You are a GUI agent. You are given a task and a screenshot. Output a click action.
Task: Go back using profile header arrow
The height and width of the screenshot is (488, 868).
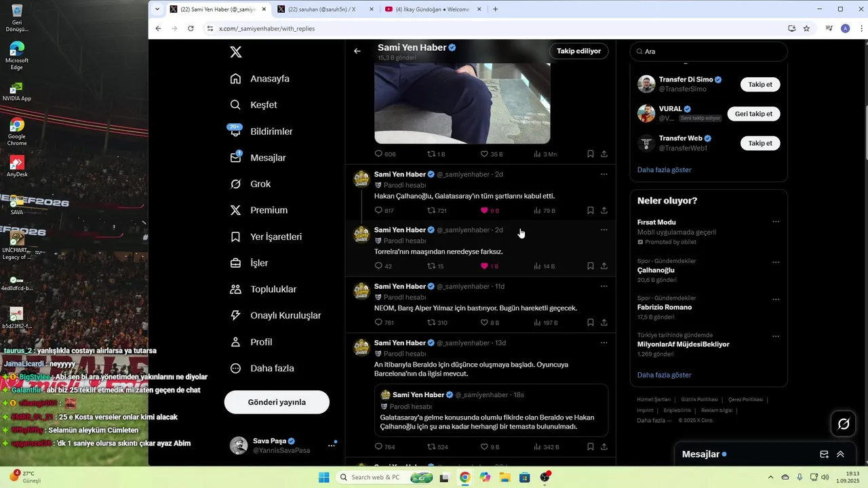357,51
